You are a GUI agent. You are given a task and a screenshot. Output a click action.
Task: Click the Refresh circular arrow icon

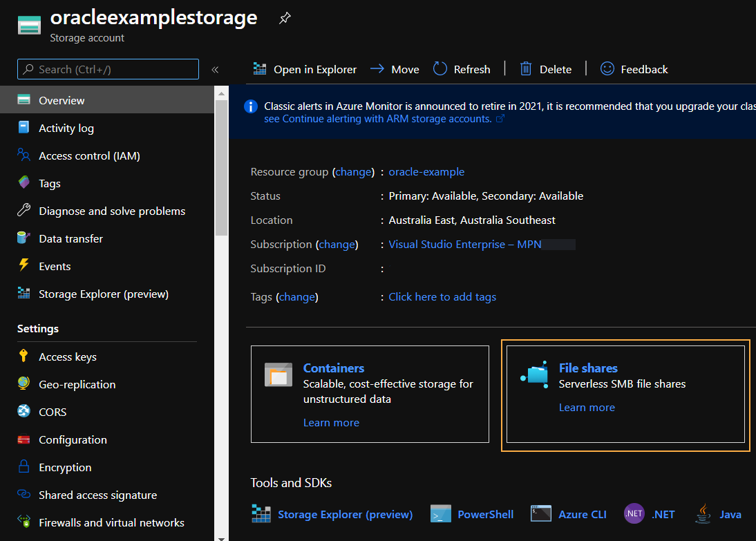[440, 69]
